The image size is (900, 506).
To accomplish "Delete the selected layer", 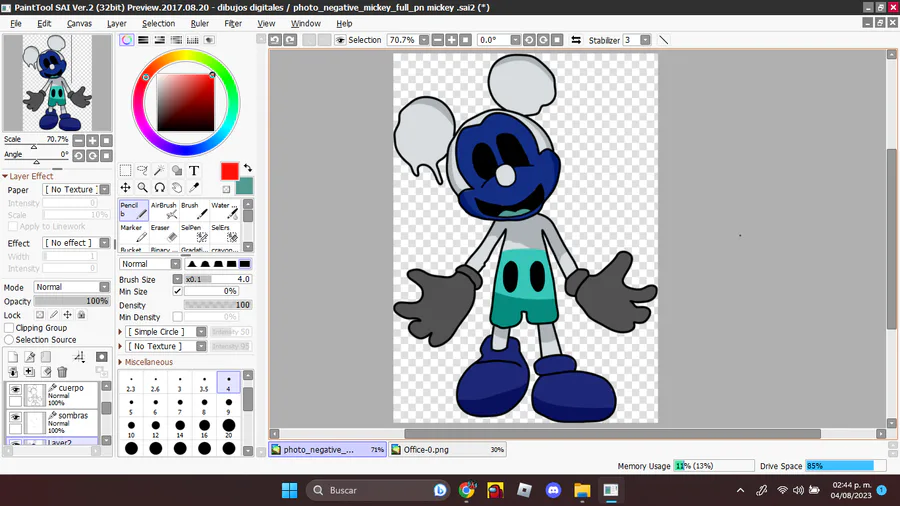I will 63,372.
